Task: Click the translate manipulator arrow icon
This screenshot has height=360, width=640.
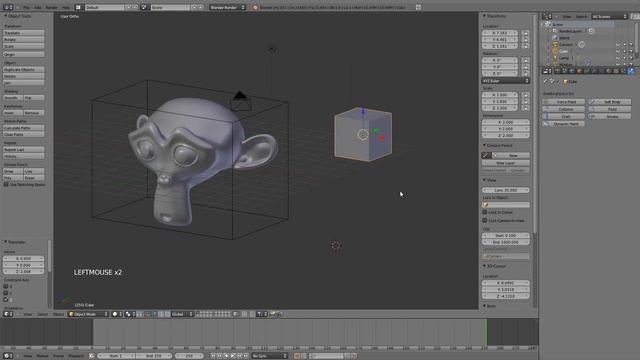Action: 154,314
